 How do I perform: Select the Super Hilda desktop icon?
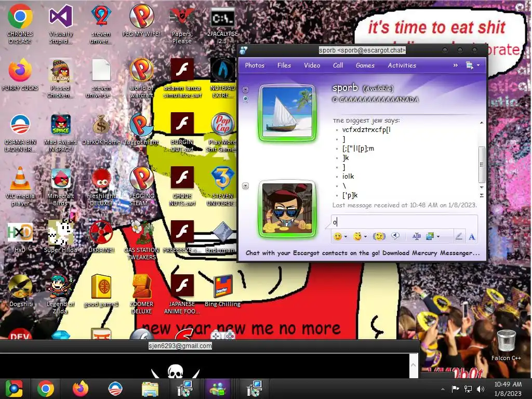point(60,236)
